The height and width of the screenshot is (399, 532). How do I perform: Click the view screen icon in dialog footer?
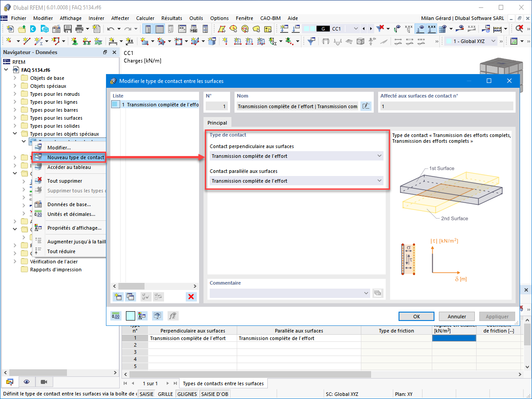click(157, 316)
